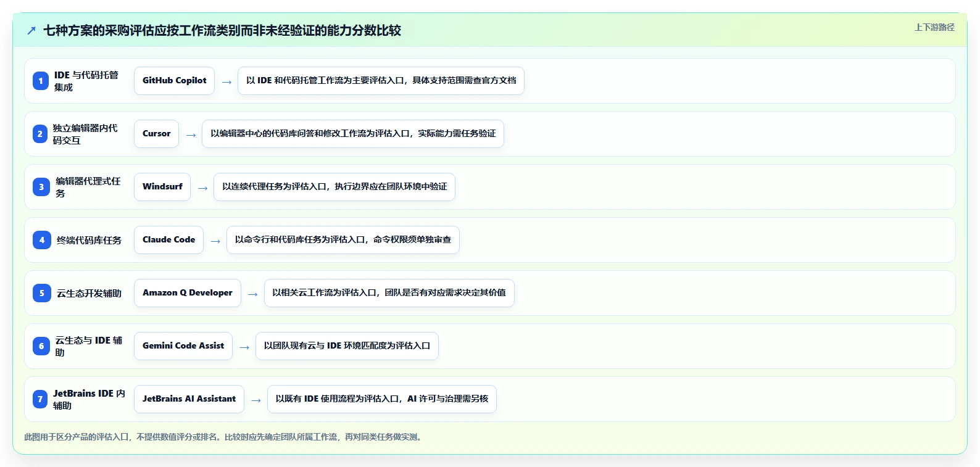Click the diagonal arrow icon beside the title
Viewport: 980px width, 467px height.
(31, 31)
